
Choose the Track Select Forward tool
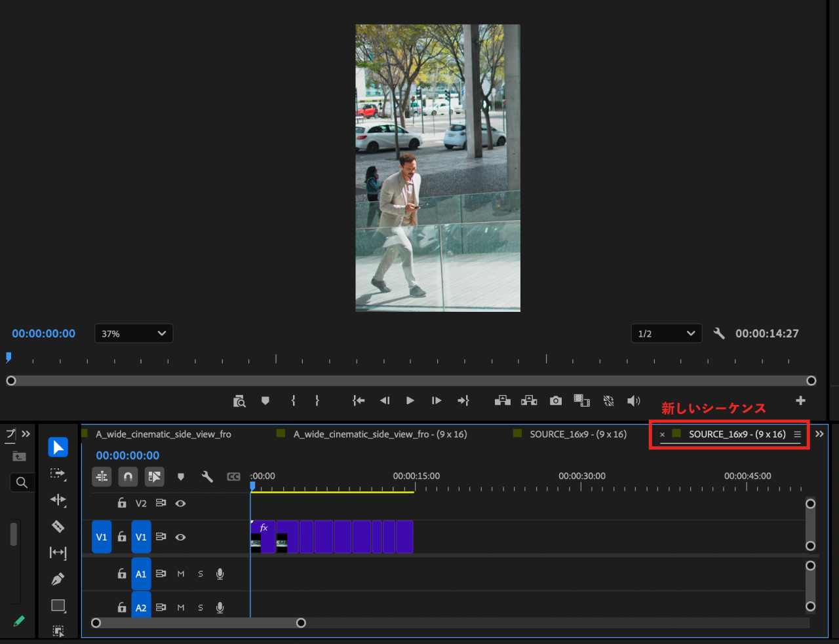pos(58,473)
